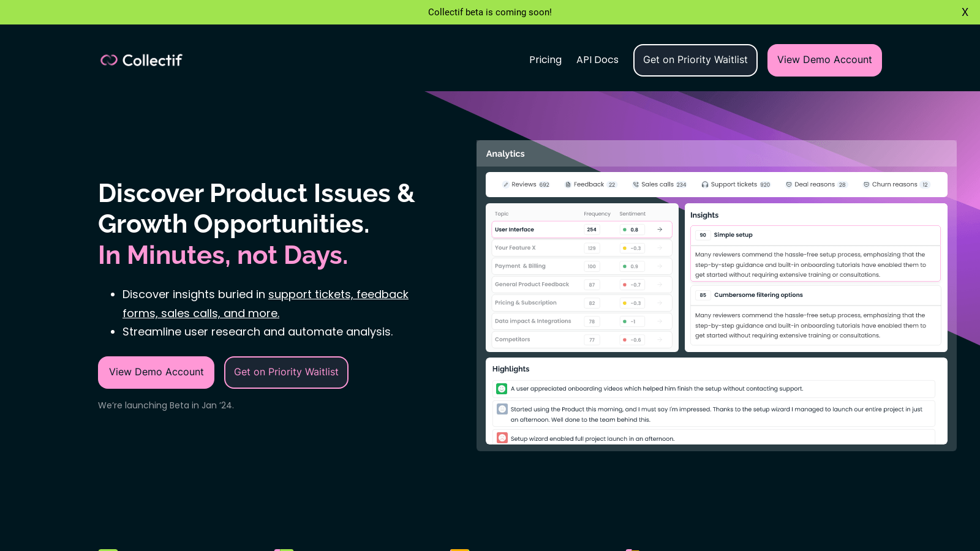Click the 'Topic' column header
Viewport: 980px width, 551px height.
(502, 214)
